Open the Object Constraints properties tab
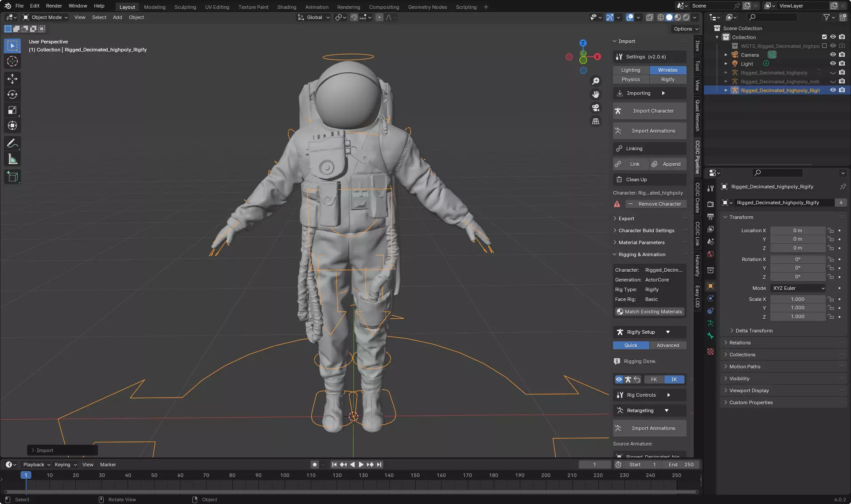The width and height of the screenshot is (851, 504). (x=710, y=311)
